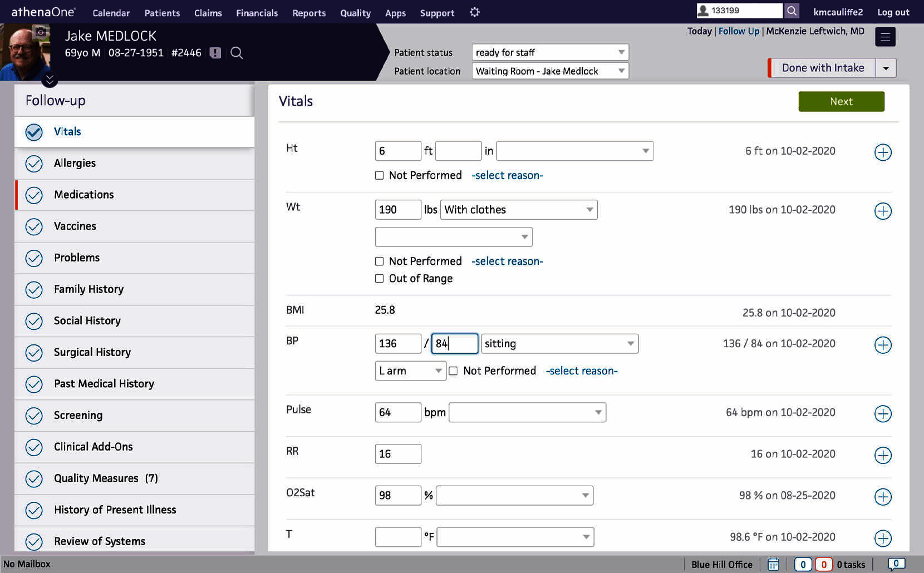Screen dimensions: 924x573
Task: Open the Follow Up link
Action: click(739, 31)
